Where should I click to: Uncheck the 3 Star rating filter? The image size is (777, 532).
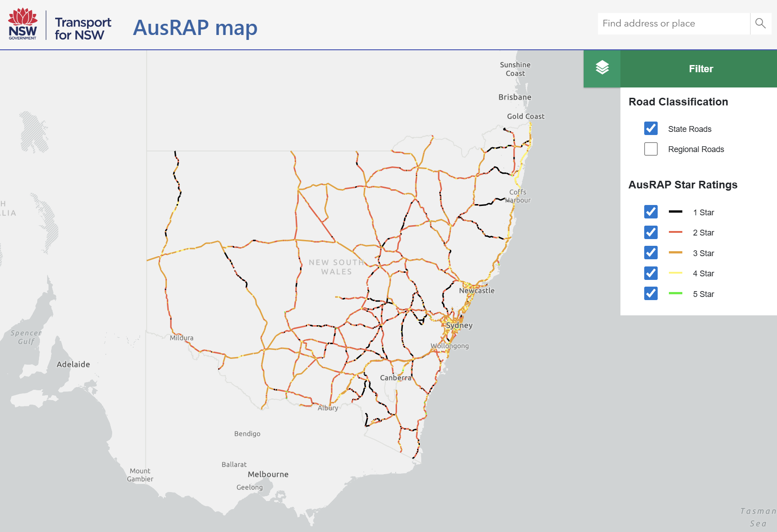pyautogui.click(x=651, y=253)
